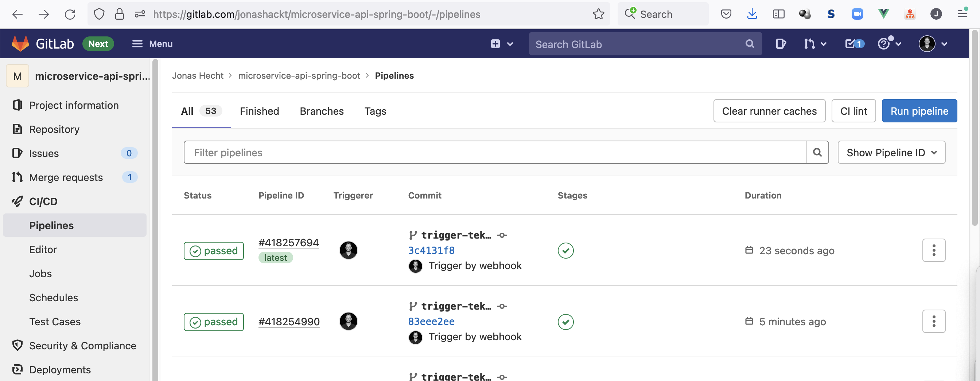Open the create new plus dropdown

pos(501,44)
